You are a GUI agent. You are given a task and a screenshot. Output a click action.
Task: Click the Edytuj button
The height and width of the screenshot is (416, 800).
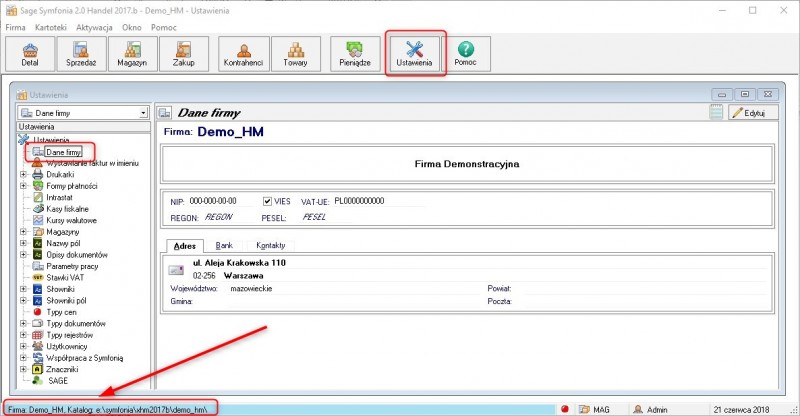point(753,113)
